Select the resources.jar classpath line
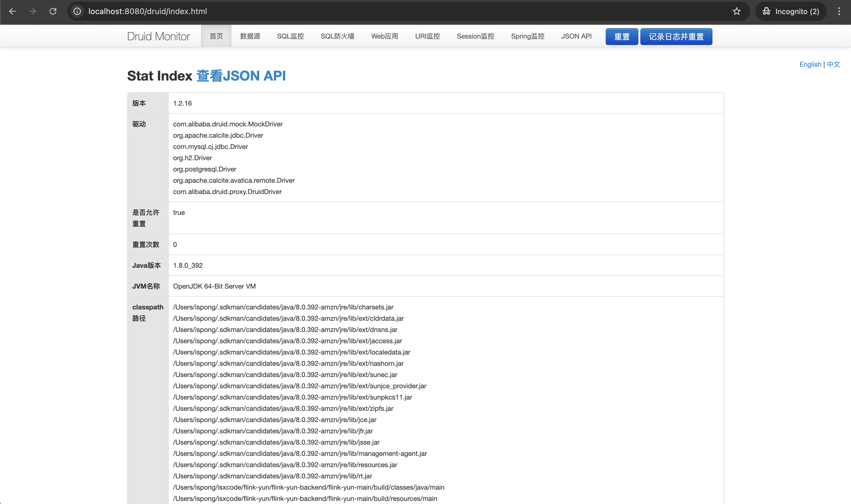Viewport: 851px width, 504px height. coord(285,465)
